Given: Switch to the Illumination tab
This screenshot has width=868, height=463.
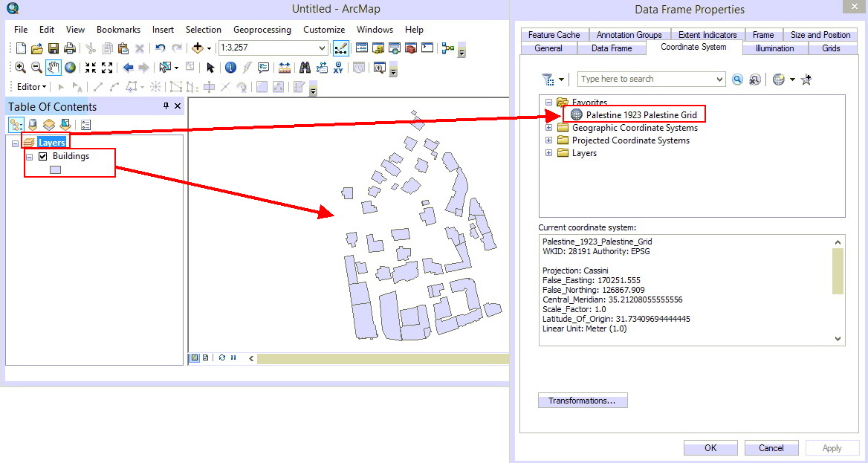Looking at the screenshot, I should [774, 48].
